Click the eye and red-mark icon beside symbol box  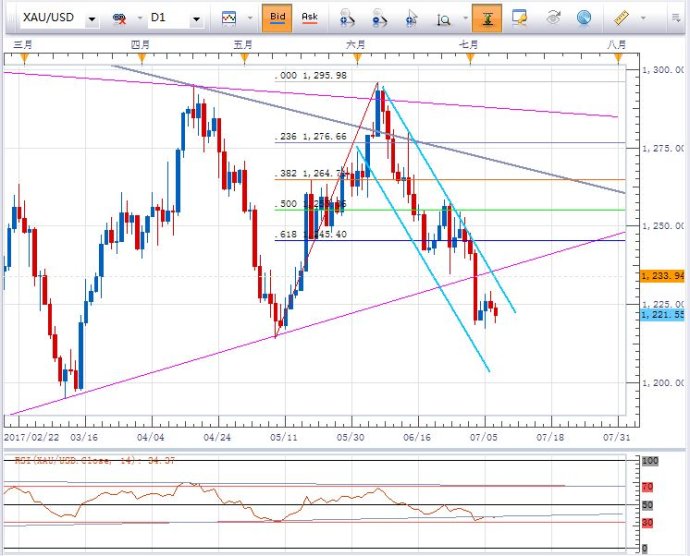point(119,19)
